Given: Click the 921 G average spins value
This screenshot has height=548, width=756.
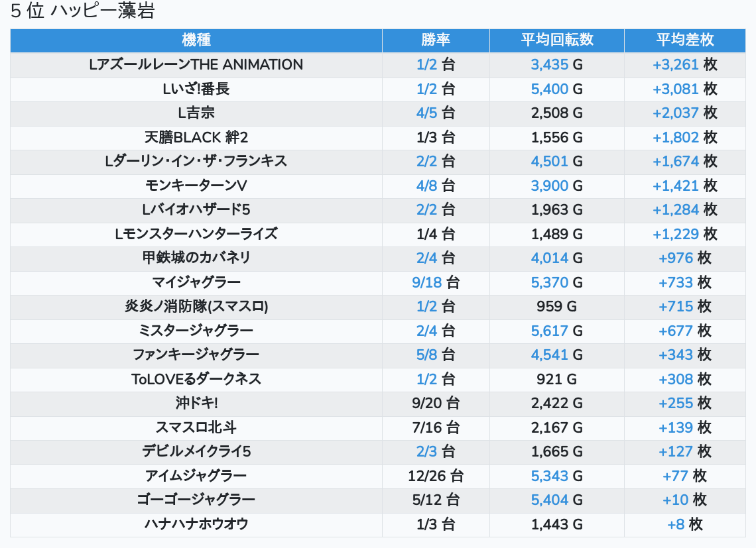Looking at the screenshot, I should [557, 379].
